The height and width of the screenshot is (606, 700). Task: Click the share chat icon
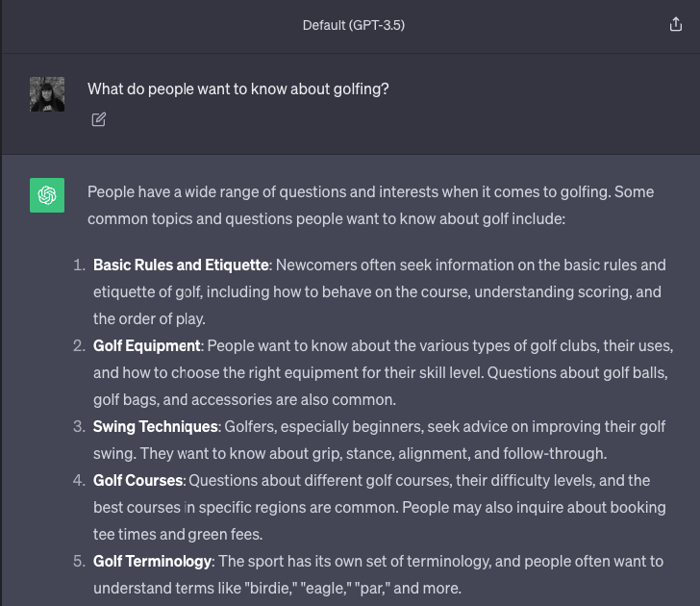coord(675,26)
